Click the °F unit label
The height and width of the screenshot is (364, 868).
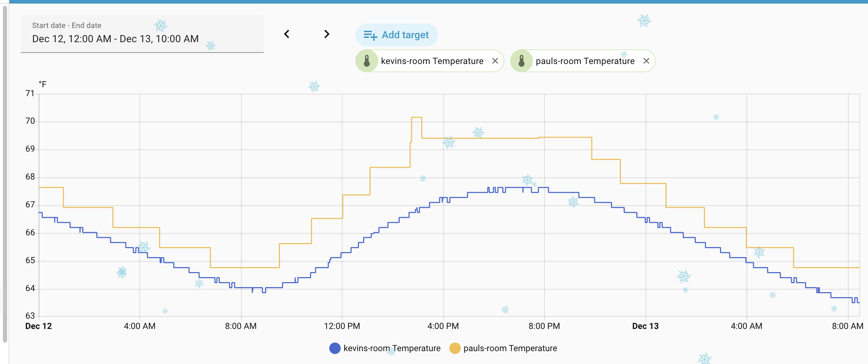coord(43,84)
